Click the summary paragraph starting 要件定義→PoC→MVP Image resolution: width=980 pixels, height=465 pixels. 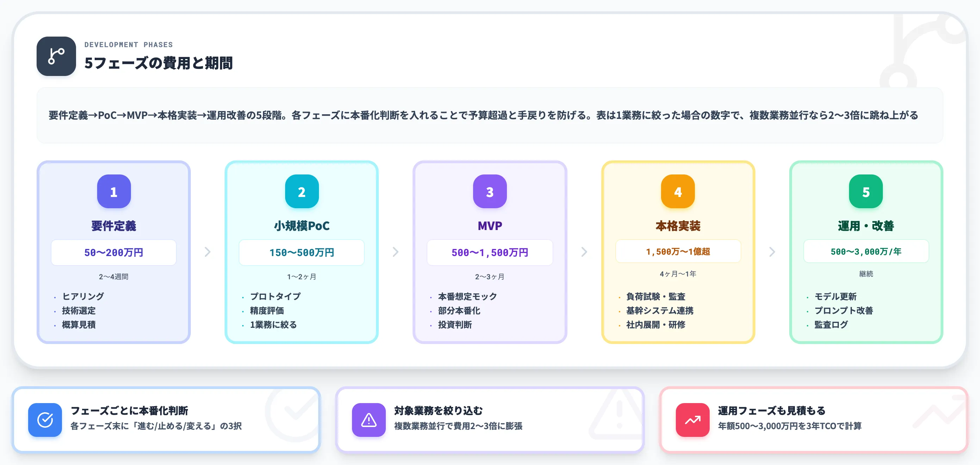(x=484, y=115)
